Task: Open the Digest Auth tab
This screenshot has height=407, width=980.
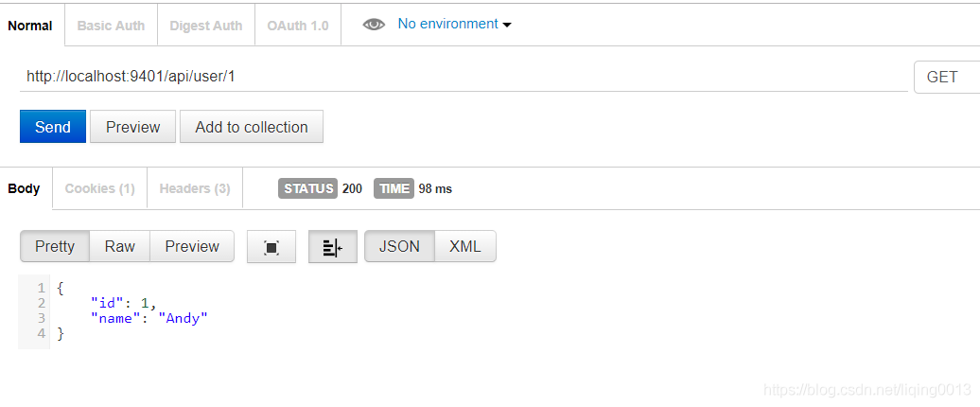Action: pos(205,26)
